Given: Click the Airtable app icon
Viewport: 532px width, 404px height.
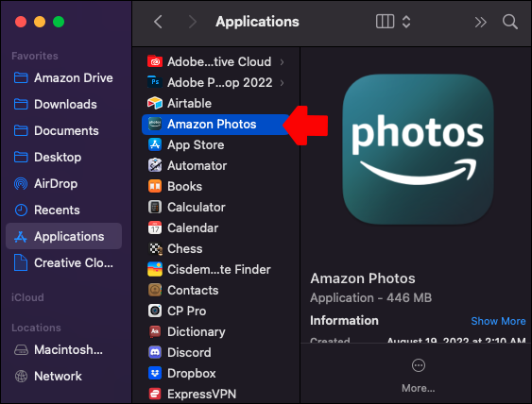Looking at the screenshot, I should (x=155, y=103).
